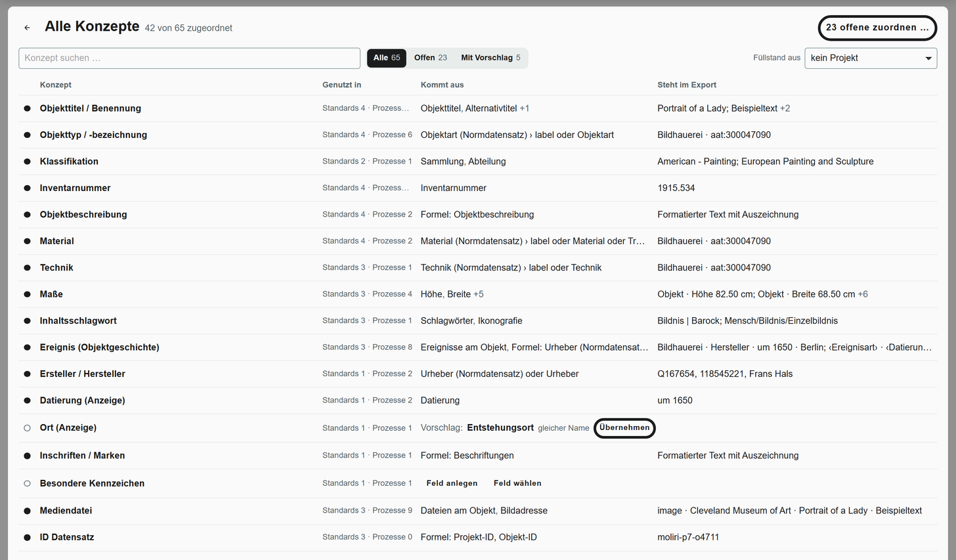The image size is (956, 560).
Task: Click export value moliri-p7-o4711
Action: 688,537
